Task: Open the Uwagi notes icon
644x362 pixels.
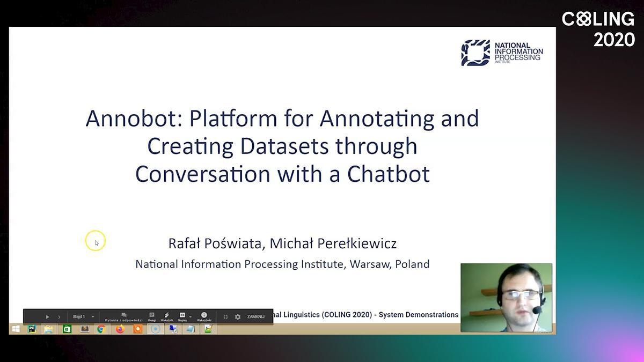Action: tap(152, 316)
